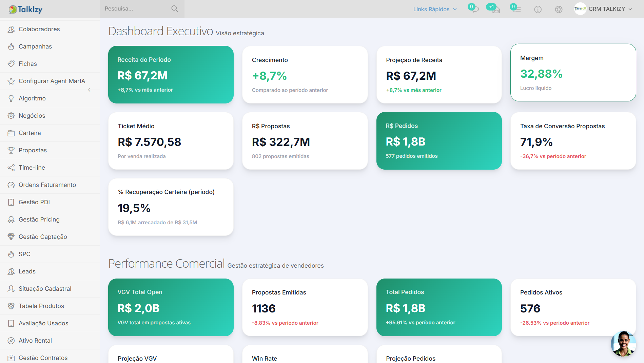Open the inbox icon showing 54 notifications
The height and width of the screenshot is (363, 644).
495,9
